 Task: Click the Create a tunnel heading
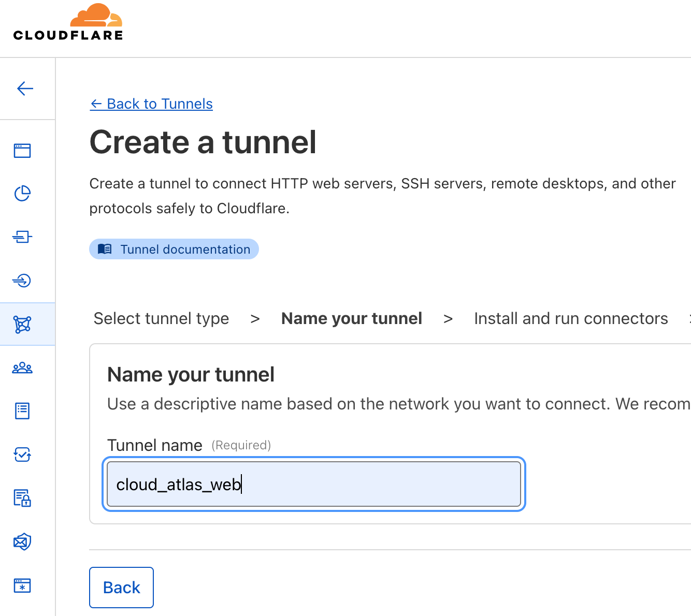point(203,142)
